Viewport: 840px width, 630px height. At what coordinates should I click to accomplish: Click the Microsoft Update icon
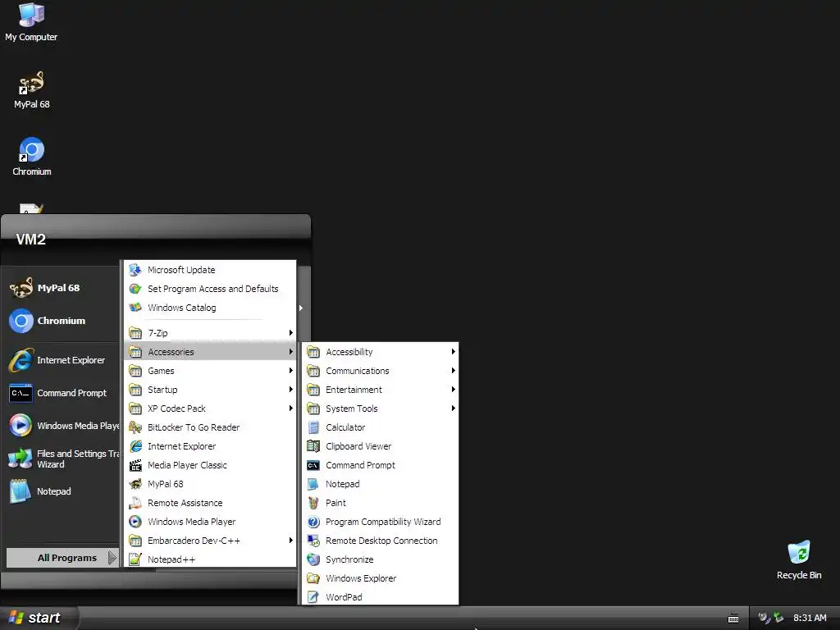(135, 270)
